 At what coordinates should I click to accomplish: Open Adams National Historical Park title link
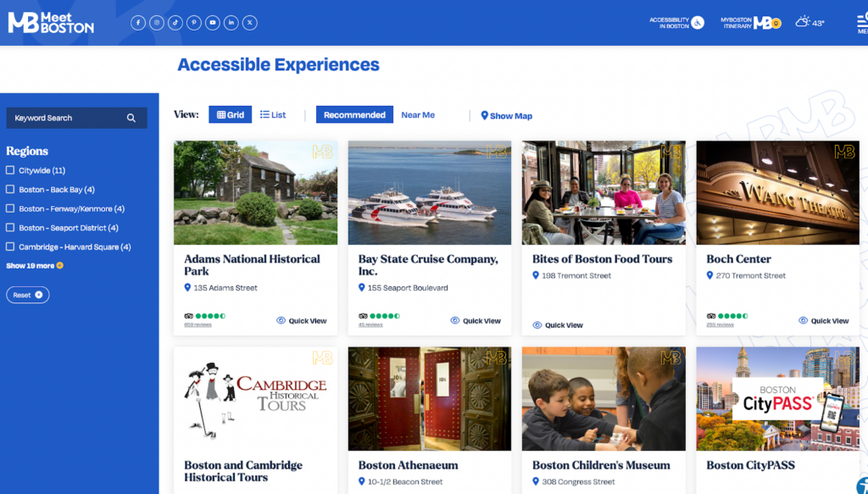(x=252, y=265)
